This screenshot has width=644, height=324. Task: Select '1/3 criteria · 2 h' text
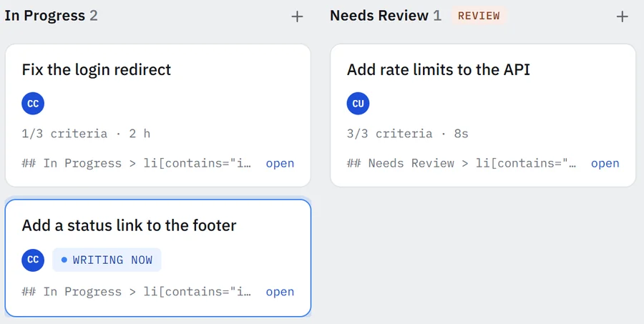click(x=86, y=134)
